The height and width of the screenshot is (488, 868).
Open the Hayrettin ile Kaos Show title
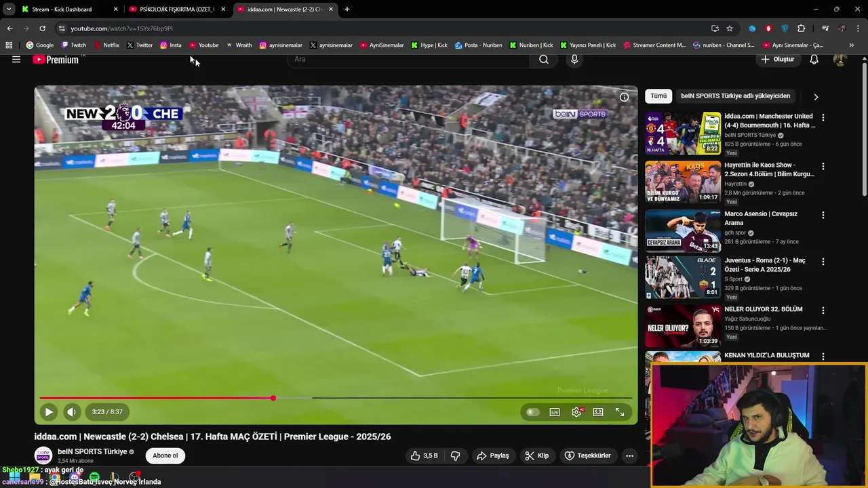click(769, 169)
